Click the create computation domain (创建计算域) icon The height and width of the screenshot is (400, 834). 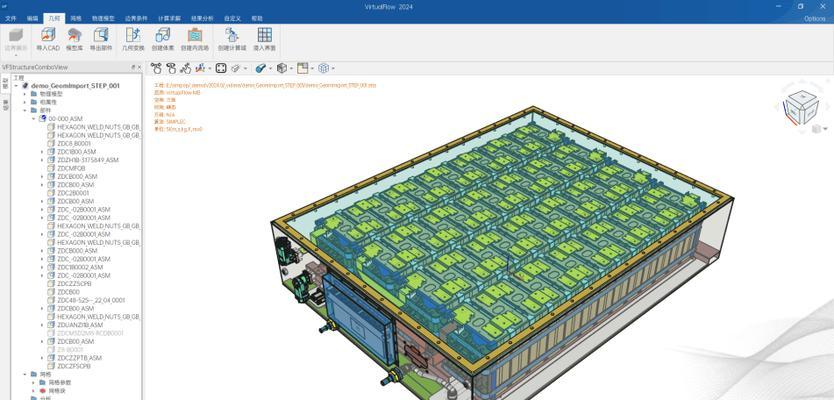point(232,35)
